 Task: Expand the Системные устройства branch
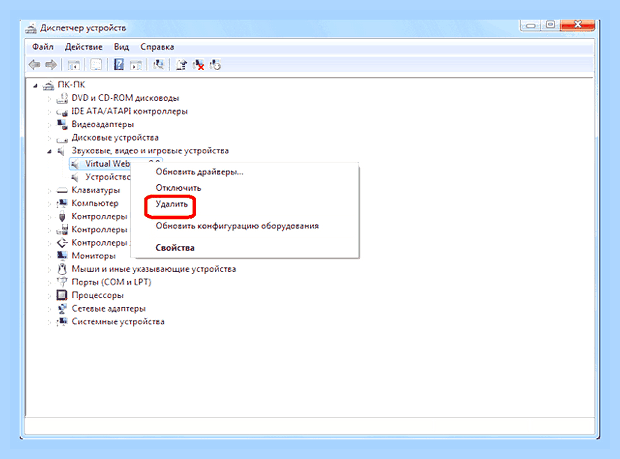point(49,322)
